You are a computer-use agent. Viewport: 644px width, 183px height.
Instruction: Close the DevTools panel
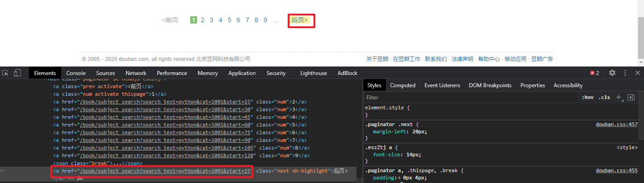pyautogui.click(x=638, y=73)
